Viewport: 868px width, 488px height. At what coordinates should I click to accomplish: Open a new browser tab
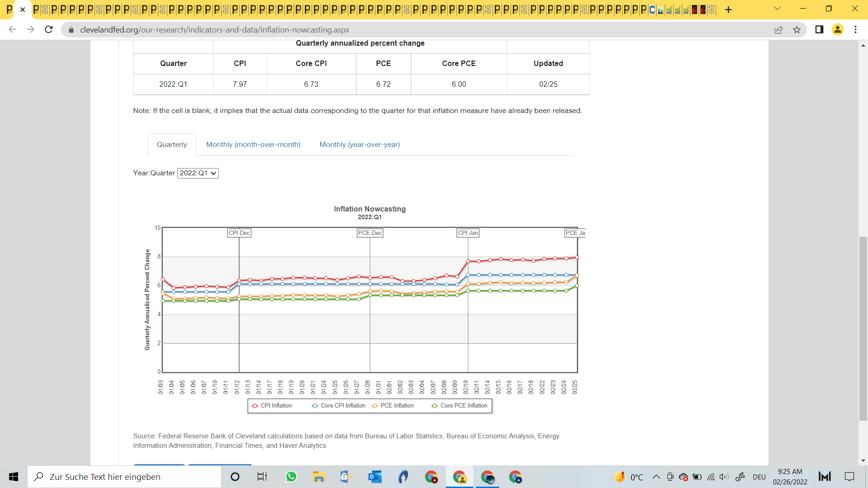pos(728,9)
